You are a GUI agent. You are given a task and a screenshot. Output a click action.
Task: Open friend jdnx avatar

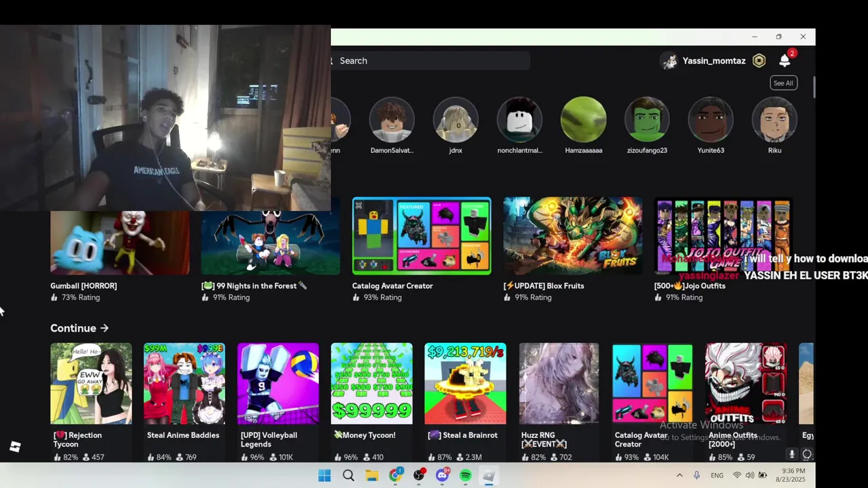[x=456, y=119]
